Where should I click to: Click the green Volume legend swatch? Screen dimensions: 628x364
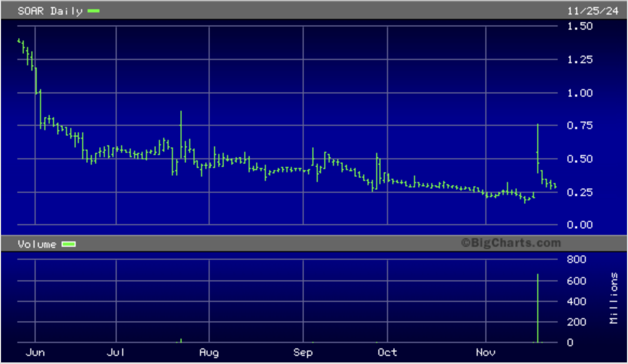coord(69,244)
